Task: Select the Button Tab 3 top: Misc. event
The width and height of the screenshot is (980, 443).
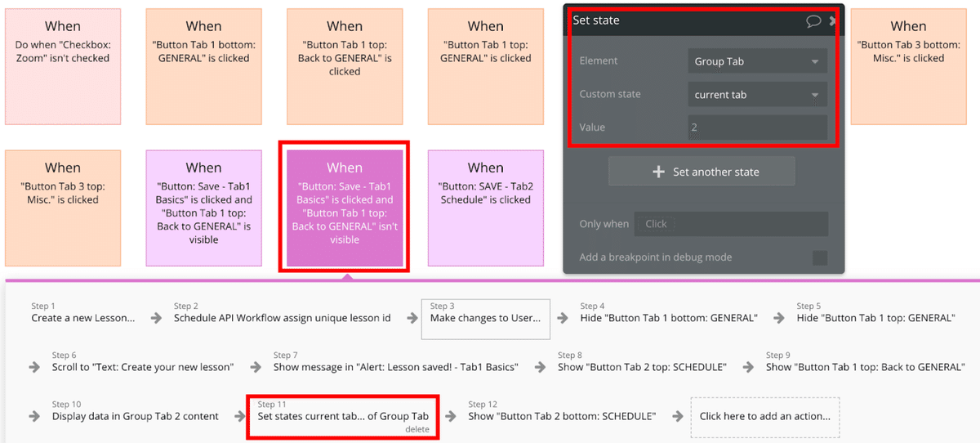Action: coord(63,208)
